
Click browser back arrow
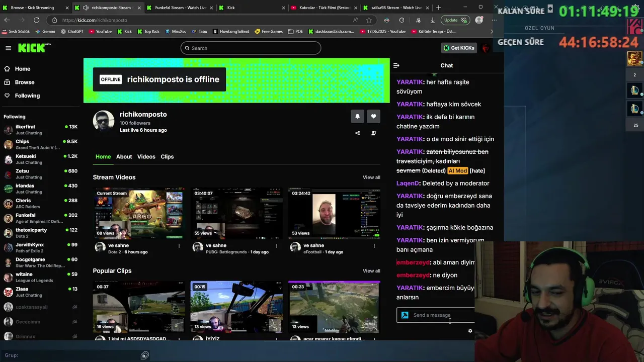[x=7, y=20]
